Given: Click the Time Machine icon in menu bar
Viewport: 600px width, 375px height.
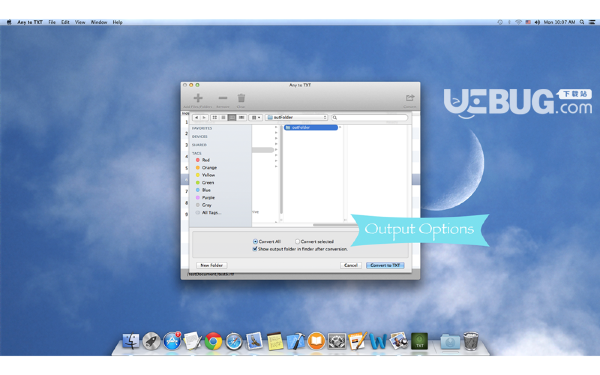Looking at the screenshot, I should (x=500, y=22).
